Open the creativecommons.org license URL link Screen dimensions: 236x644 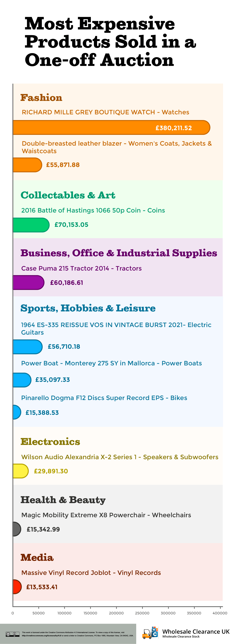(42, 635)
